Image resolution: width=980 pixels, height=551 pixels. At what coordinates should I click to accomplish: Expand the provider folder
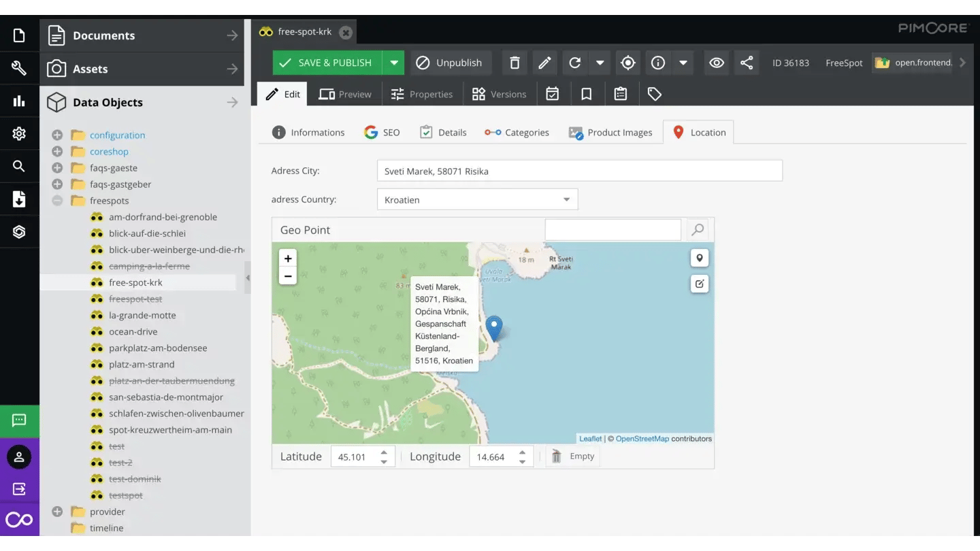point(57,511)
